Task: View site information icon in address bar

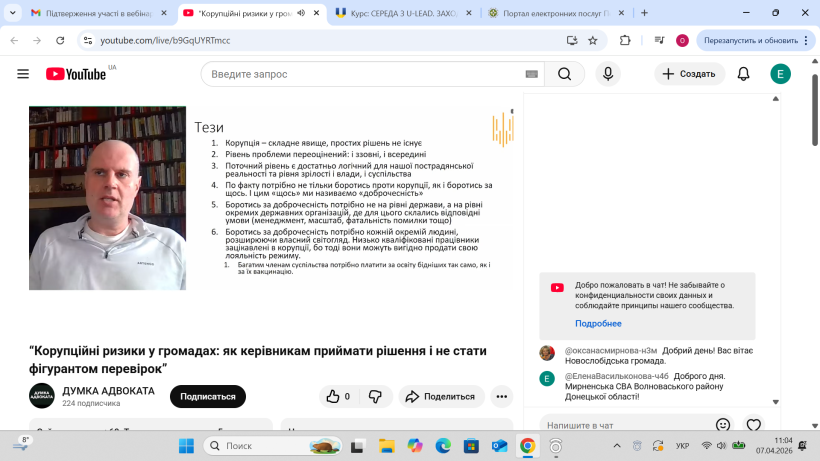Action: (88, 40)
